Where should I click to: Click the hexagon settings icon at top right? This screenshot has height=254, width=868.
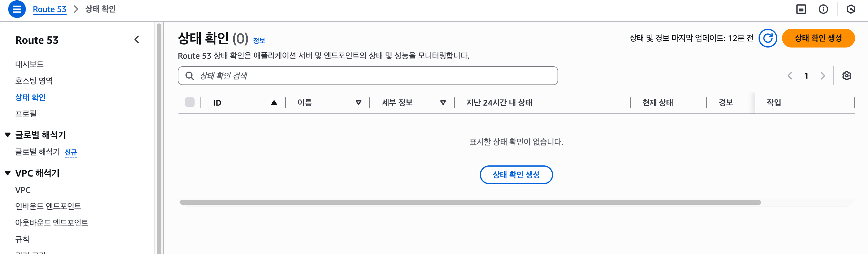coord(850,9)
